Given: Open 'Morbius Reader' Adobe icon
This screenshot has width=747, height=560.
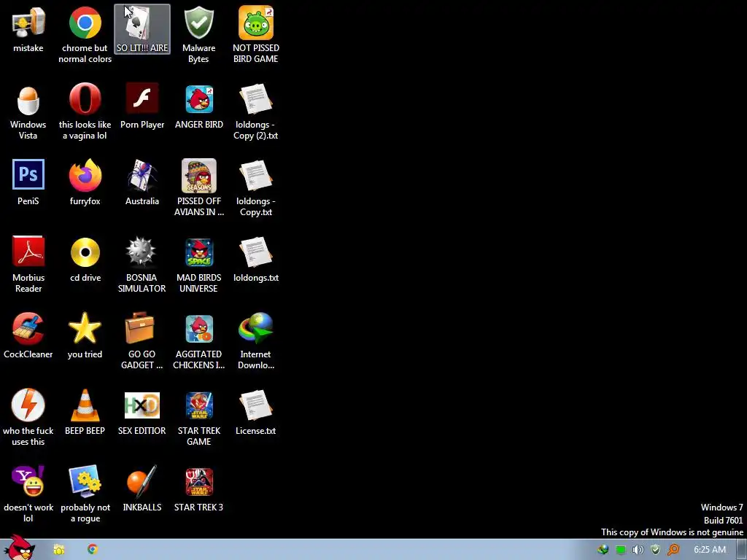Looking at the screenshot, I should tap(28, 265).
